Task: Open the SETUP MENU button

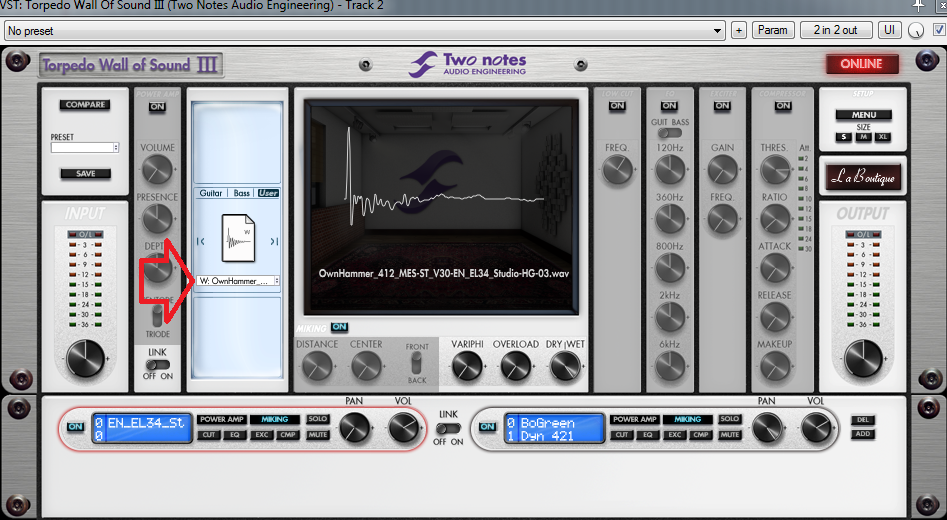Action: [864, 115]
